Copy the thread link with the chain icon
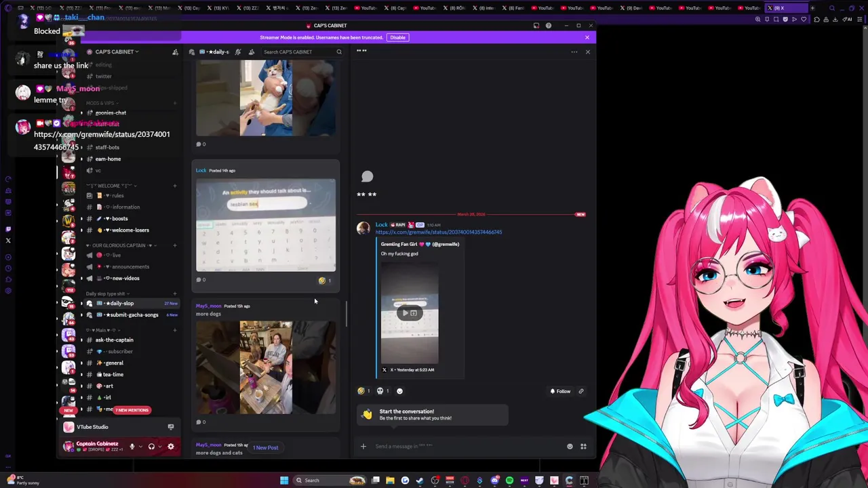This screenshot has height=488, width=868. (x=581, y=391)
